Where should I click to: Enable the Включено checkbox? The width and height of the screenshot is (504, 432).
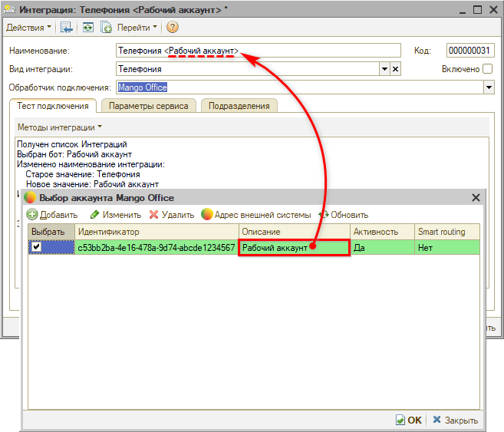point(487,69)
